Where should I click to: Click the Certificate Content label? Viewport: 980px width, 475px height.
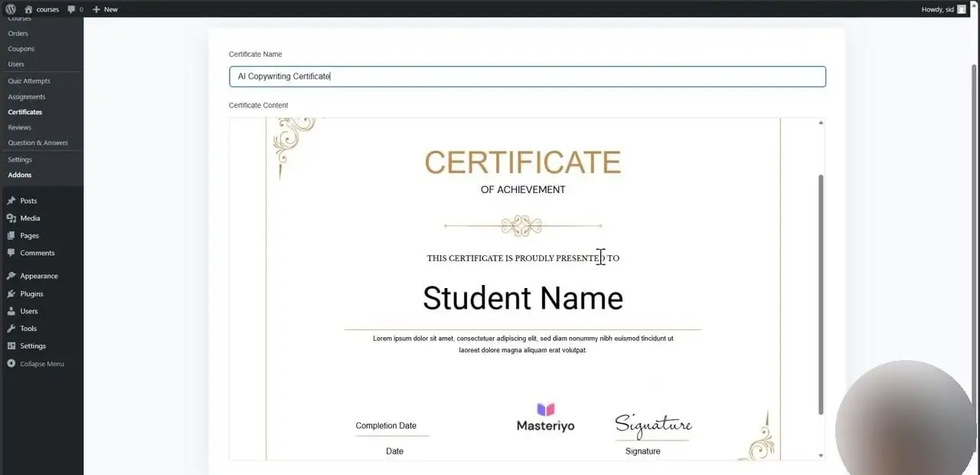pyautogui.click(x=258, y=105)
